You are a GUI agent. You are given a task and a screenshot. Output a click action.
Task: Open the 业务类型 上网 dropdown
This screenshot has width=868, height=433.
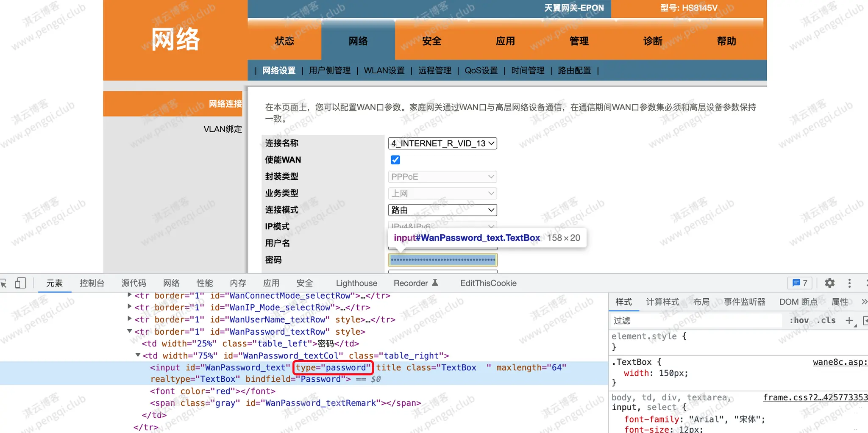[x=442, y=194]
